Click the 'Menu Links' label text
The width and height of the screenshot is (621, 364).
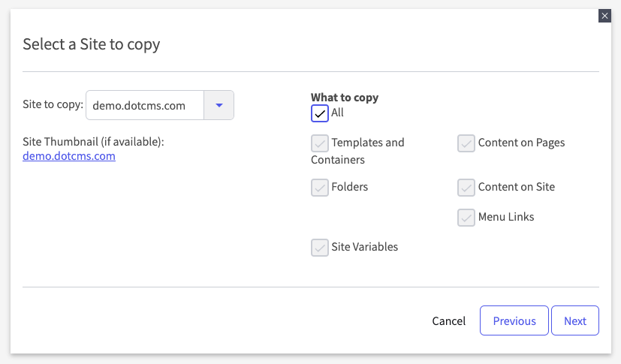[x=506, y=217]
